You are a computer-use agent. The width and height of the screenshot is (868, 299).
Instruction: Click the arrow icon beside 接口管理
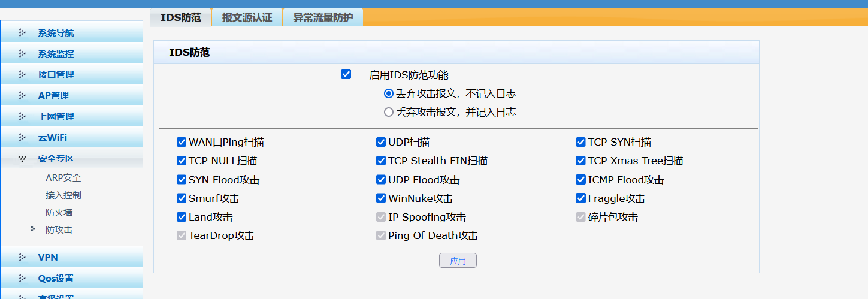(22, 75)
